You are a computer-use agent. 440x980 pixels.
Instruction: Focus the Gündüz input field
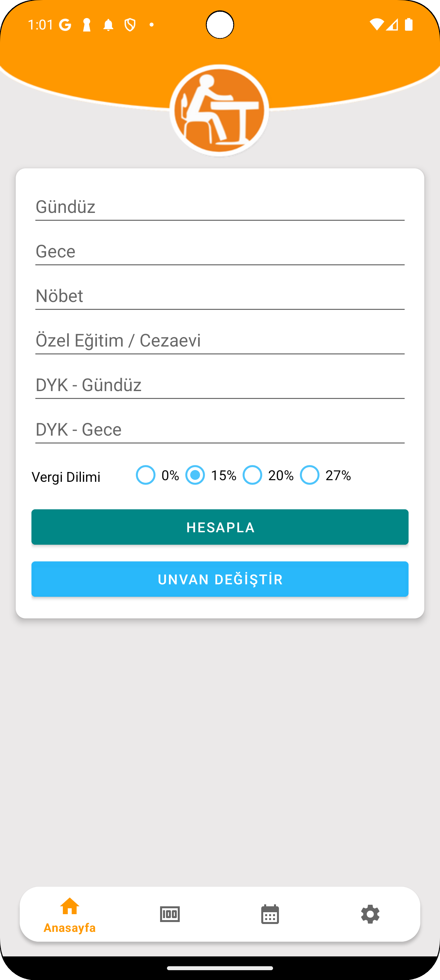220,207
